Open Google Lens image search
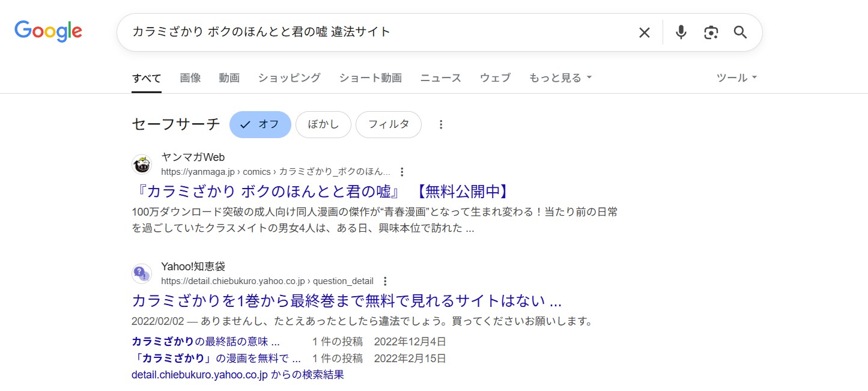 [711, 32]
